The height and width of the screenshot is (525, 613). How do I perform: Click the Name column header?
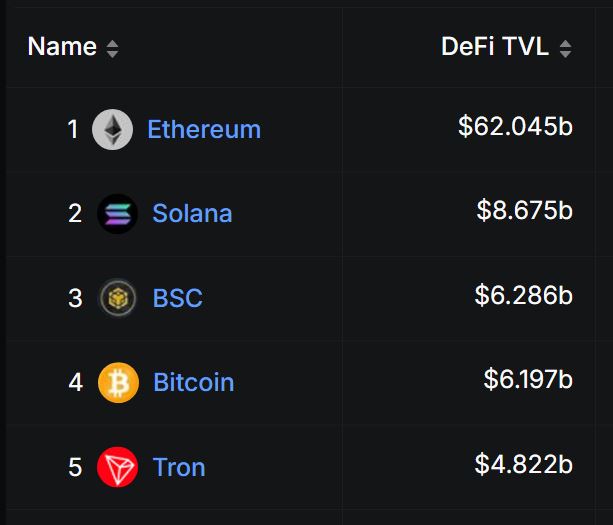click(x=62, y=47)
